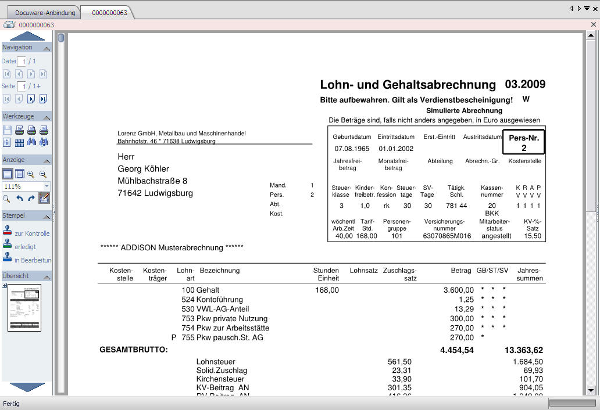Rotate the document left
The height and width of the screenshot is (410, 600).
coord(20,199)
